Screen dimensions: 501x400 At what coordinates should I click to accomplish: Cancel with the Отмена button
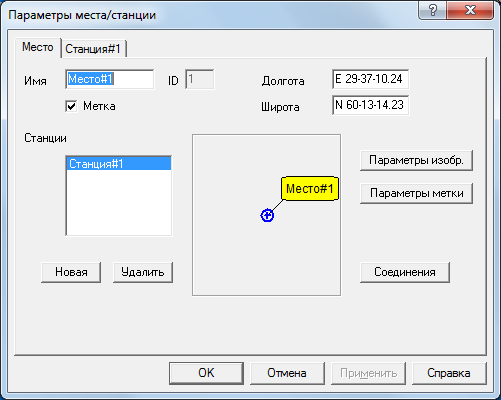[287, 373]
